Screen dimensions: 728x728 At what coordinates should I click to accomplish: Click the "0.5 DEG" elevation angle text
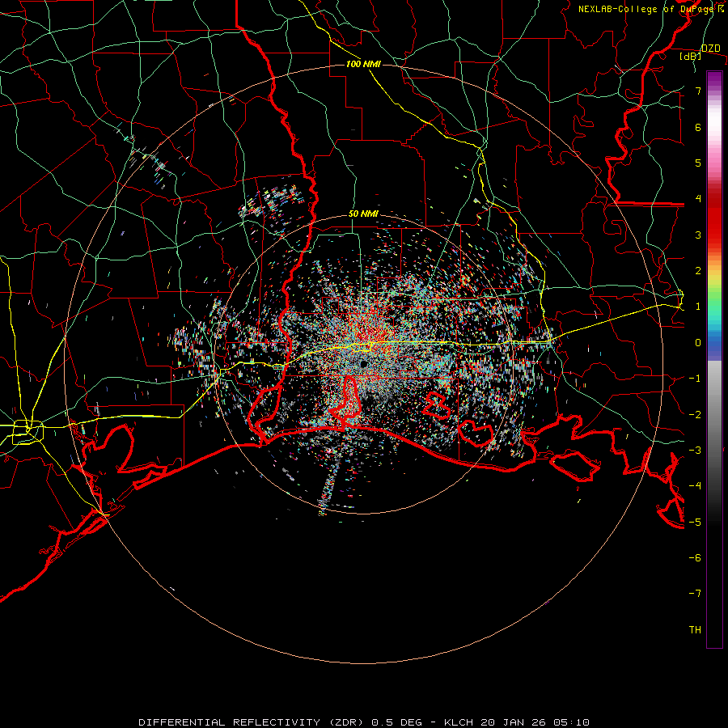[x=396, y=722]
